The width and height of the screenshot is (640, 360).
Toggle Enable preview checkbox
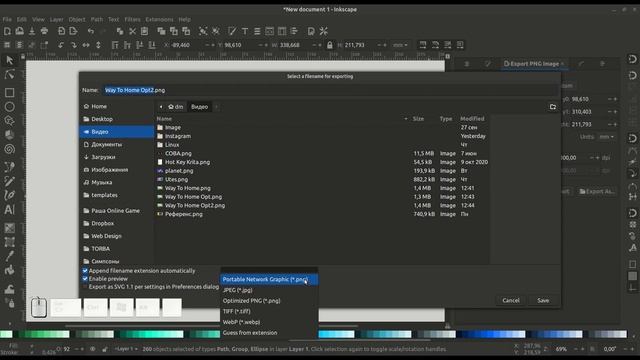[x=85, y=279]
